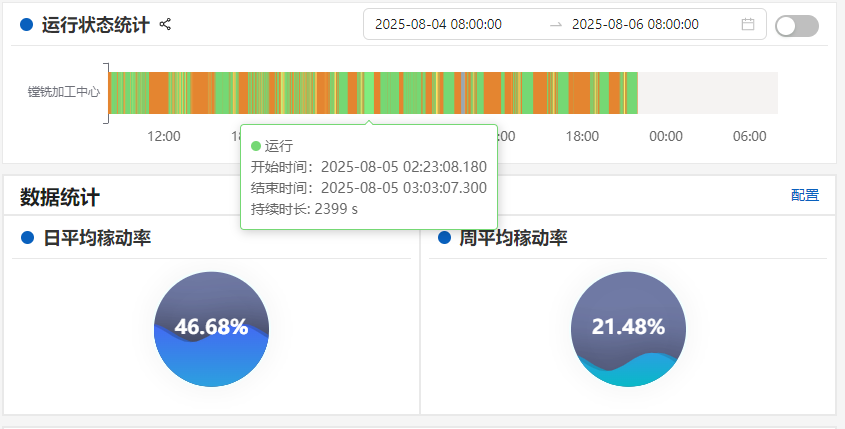Select the grey segment on the status timeline
The width and height of the screenshot is (845, 429).
coord(463,93)
